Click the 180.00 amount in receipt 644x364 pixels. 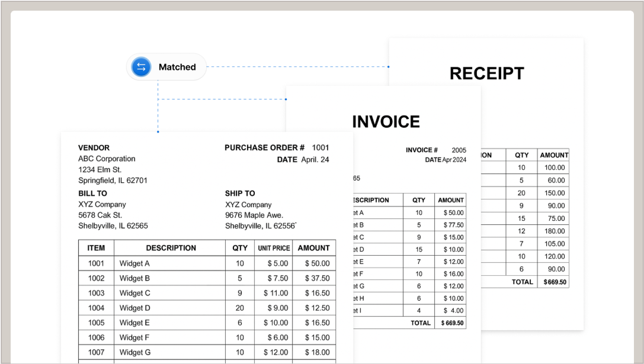pos(555,231)
